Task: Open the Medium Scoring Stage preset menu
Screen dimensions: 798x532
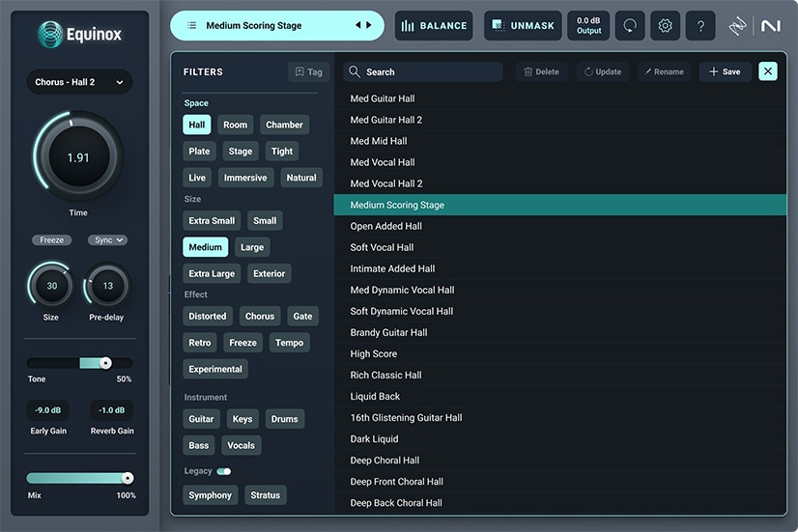Action: point(254,25)
